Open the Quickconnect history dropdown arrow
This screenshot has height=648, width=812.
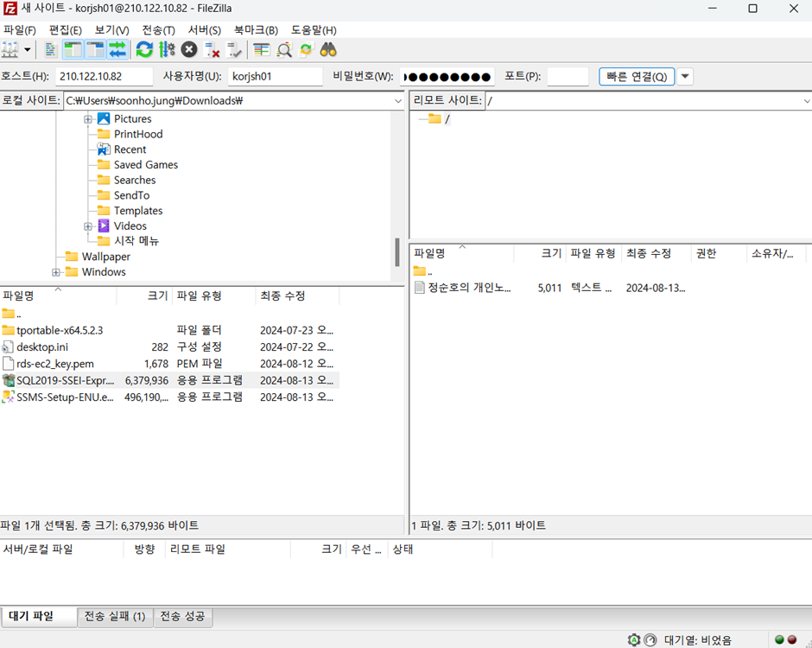(x=685, y=76)
